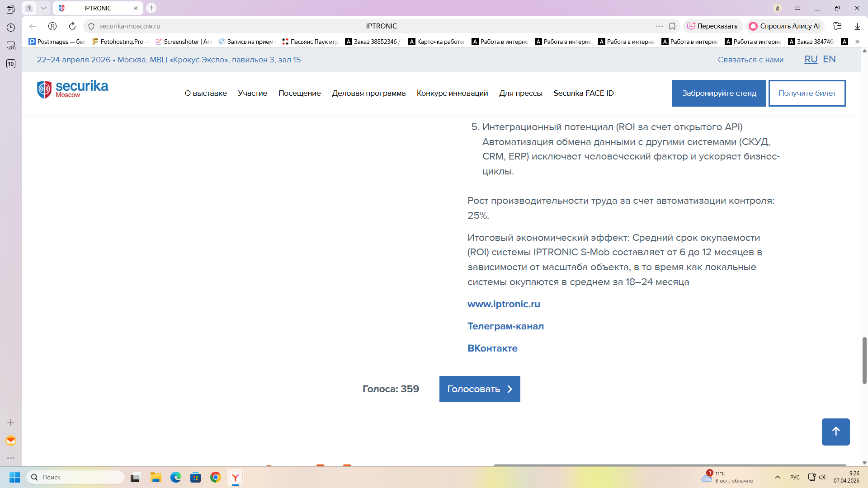Image resolution: width=868 pixels, height=488 pixels.
Task: Click the Yandex home icon in the toolbar
Action: pos(52,26)
